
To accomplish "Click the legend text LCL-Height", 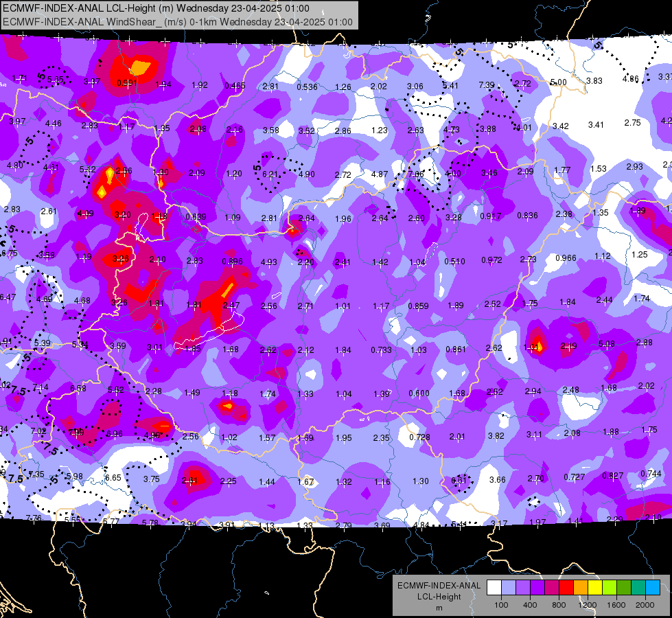I will pyautogui.click(x=439, y=597).
